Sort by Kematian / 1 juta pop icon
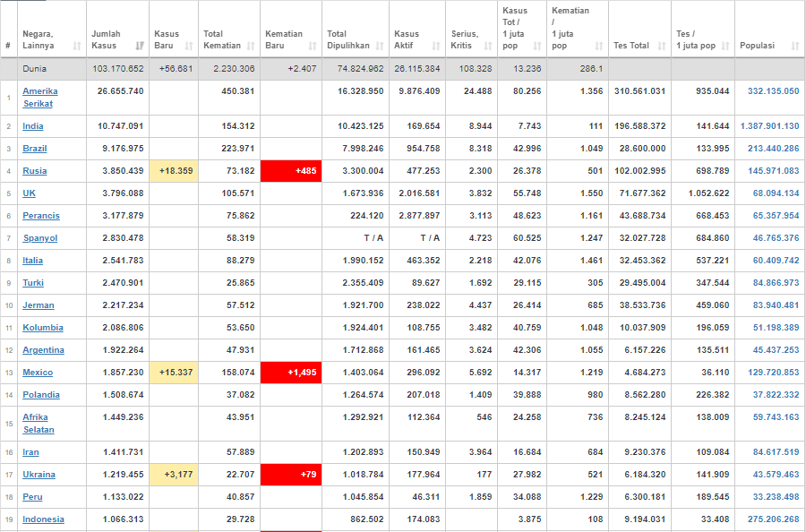Screen dimensions: 806x532 point(599,46)
